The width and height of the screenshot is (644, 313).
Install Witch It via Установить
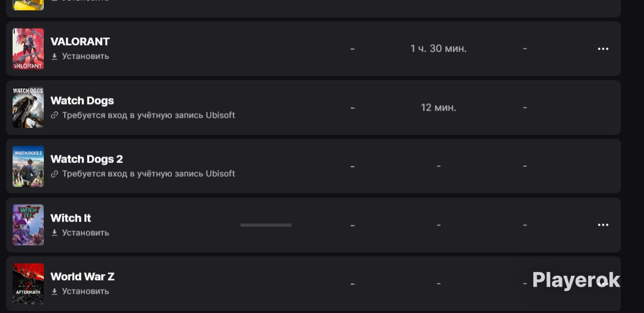tap(85, 233)
